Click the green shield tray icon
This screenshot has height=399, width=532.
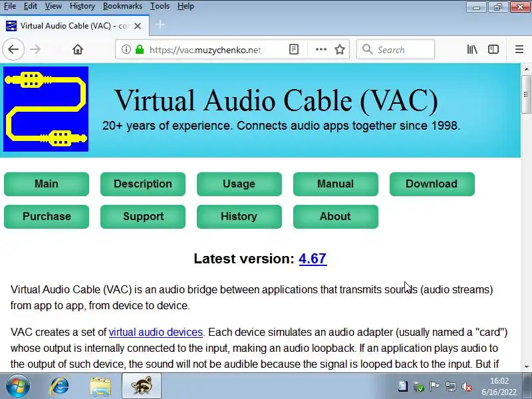pyautogui.click(x=419, y=386)
